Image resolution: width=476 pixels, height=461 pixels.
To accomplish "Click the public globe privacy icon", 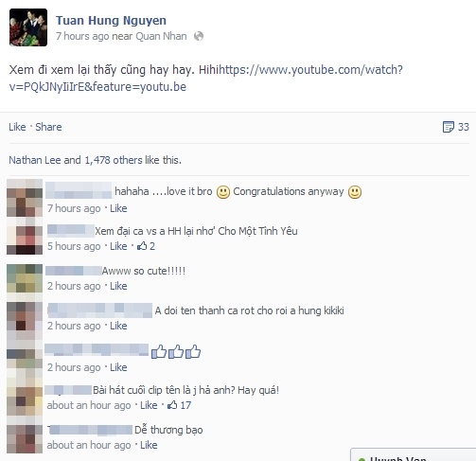I will [199, 36].
